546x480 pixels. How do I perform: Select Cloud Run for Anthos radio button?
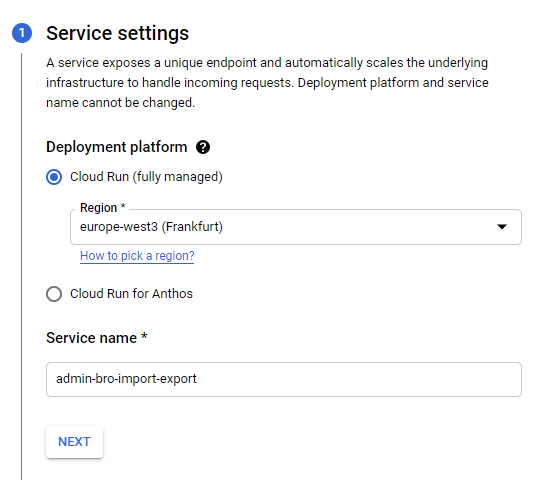[54, 294]
